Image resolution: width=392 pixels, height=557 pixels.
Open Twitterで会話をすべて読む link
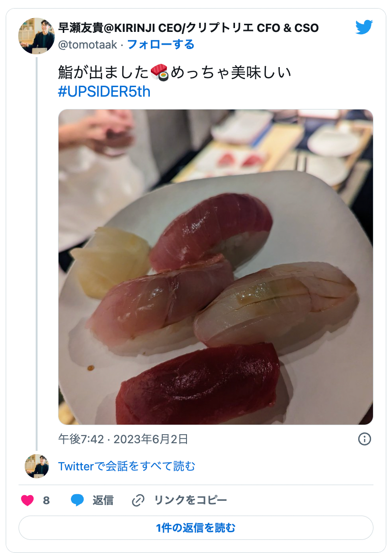127,466
